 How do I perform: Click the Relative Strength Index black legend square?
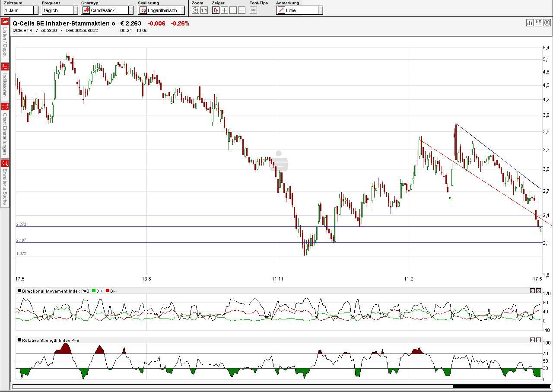click(x=19, y=340)
